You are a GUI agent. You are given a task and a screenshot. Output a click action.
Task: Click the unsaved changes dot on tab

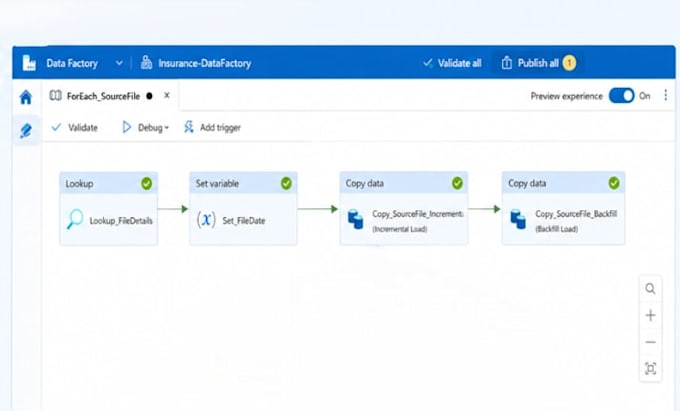coord(150,96)
